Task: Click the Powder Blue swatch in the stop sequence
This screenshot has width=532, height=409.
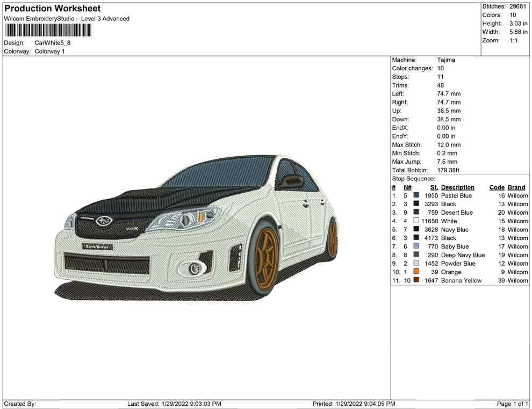Action: 415,264
